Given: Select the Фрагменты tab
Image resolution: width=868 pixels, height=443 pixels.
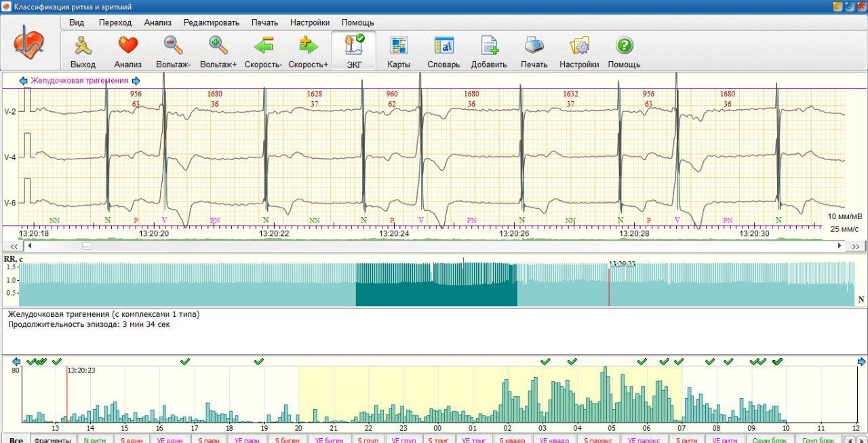Looking at the screenshot, I should [x=53, y=440].
